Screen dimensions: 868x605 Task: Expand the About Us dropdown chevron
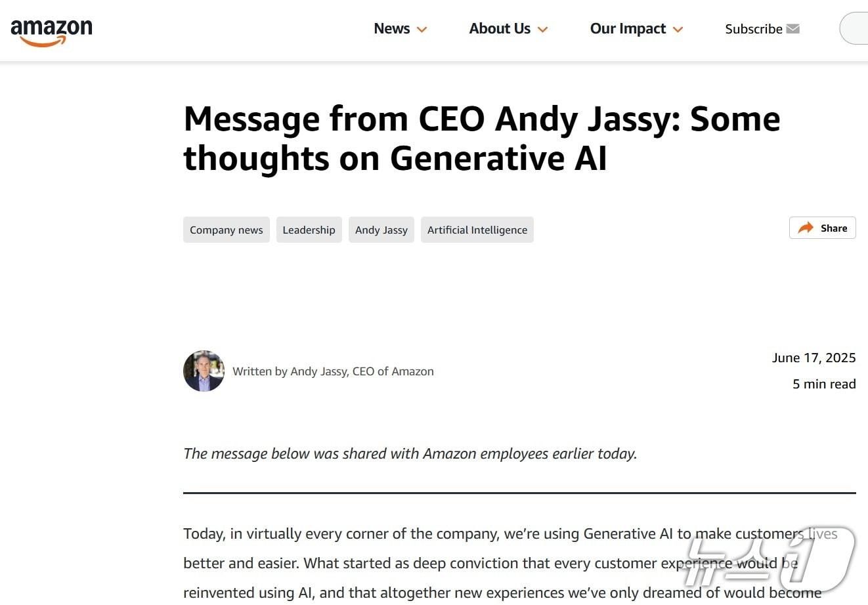click(x=543, y=30)
